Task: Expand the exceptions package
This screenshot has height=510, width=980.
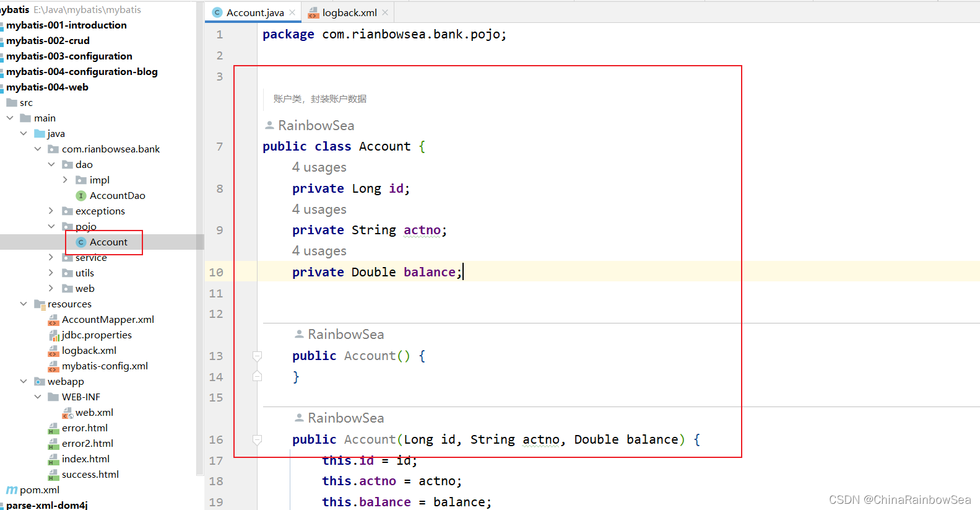Action: [51, 211]
